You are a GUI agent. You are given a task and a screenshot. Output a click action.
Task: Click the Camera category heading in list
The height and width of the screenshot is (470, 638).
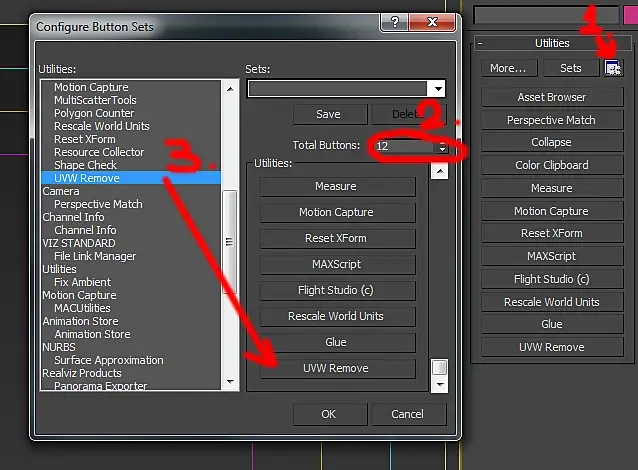[61, 191]
